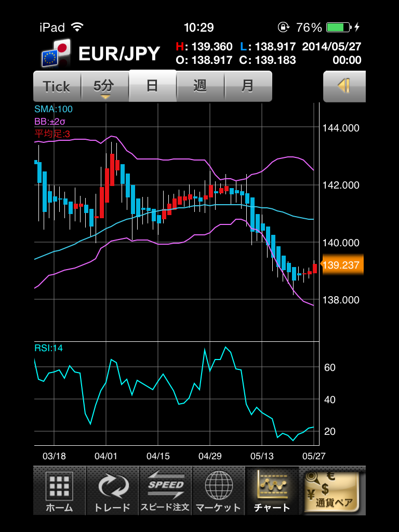
Task: Open the Market (マーケット) tab
Action: 219,490
